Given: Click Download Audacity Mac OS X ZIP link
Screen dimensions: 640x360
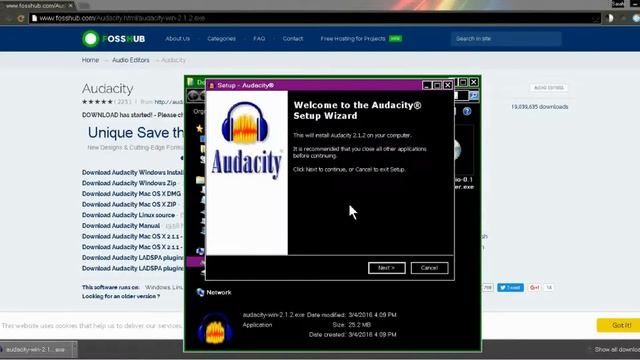Looking at the screenshot, I should point(129,204).
